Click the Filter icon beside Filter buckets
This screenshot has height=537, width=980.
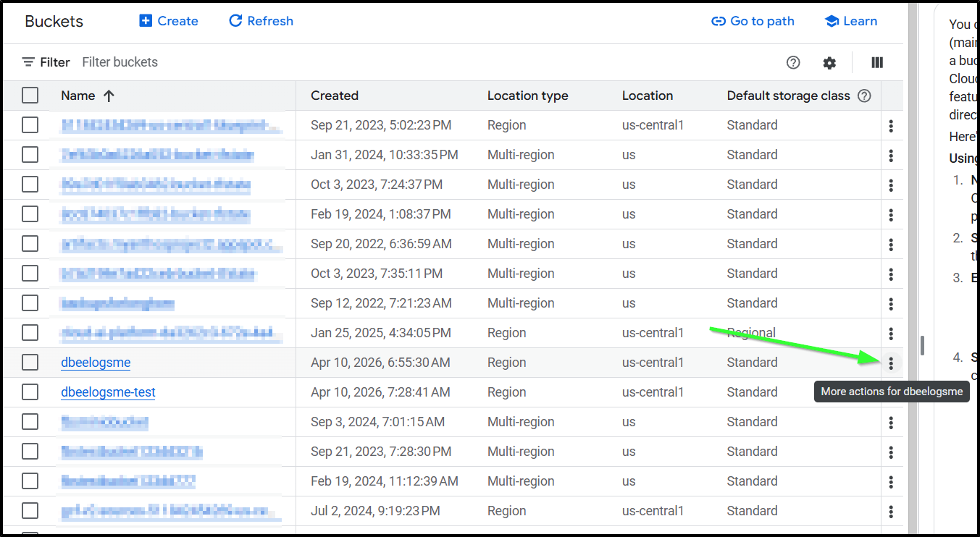[x=29, y=62]
